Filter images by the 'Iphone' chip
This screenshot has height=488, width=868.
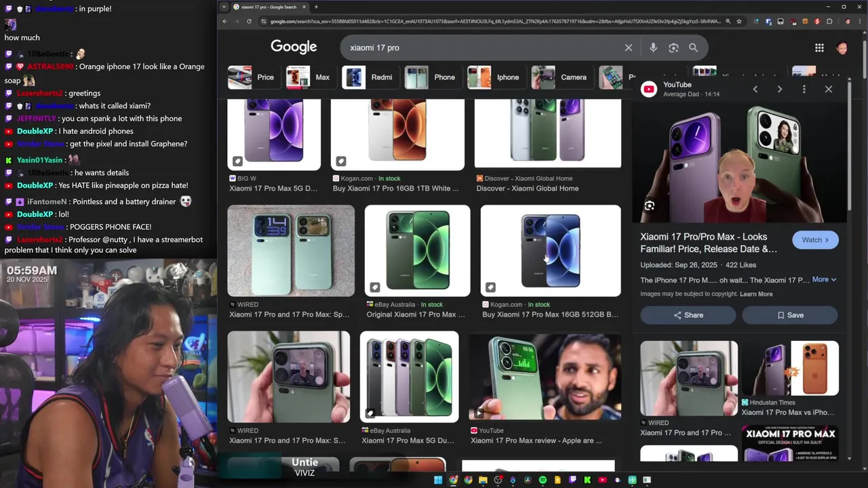coord(496,77)
